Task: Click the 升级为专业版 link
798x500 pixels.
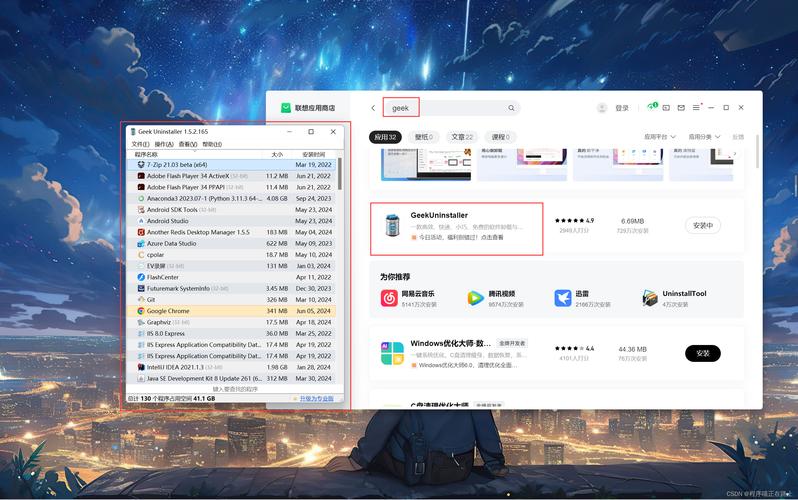Action: click(x=317, y=398)
